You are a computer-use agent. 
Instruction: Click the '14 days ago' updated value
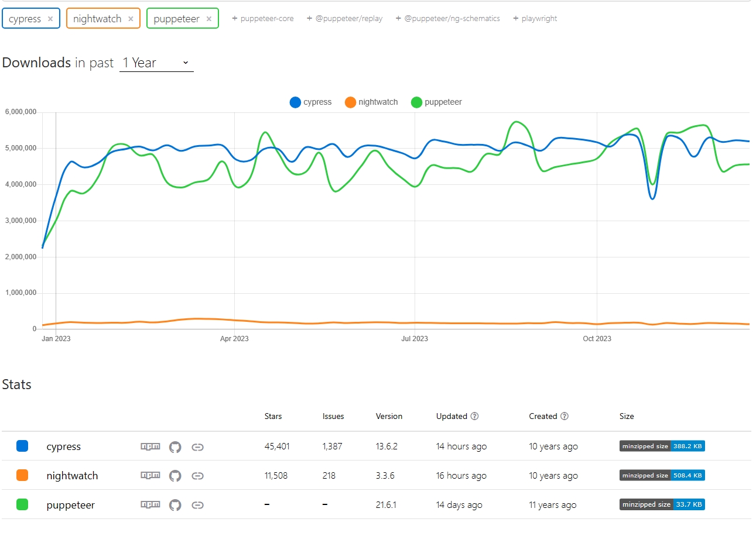(459, 505)
